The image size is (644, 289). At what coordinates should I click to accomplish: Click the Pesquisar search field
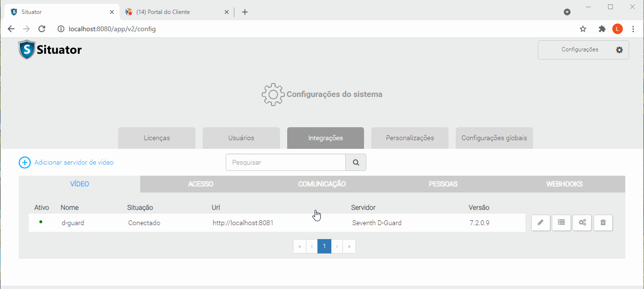pos(286,162)
